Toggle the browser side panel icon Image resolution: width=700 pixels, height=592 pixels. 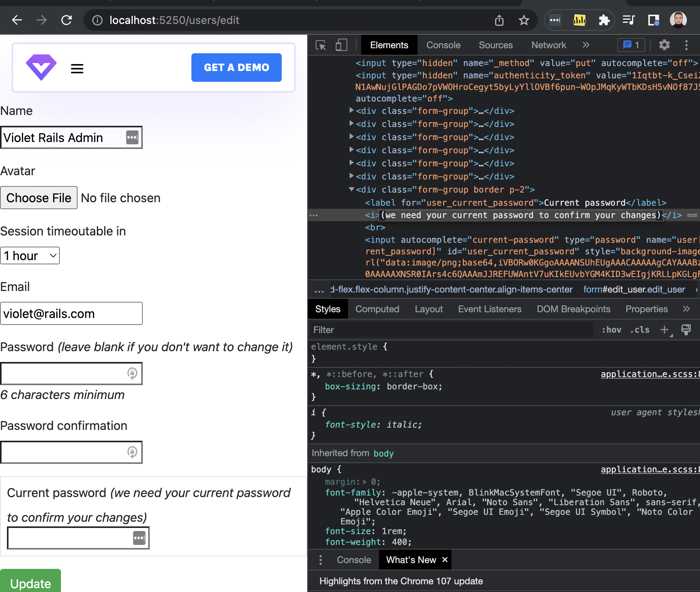[653, 20]
